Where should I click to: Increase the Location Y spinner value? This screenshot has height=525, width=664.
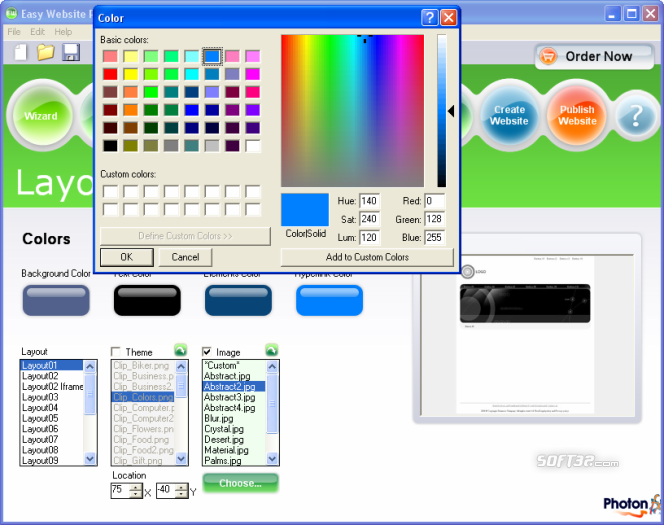tap(181, 487)
